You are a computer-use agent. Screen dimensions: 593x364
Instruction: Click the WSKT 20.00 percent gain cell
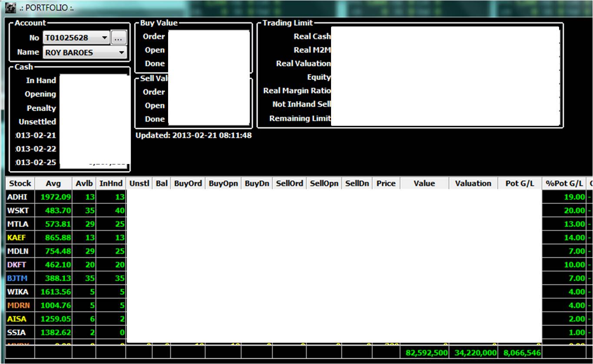(x=564, y=210)
